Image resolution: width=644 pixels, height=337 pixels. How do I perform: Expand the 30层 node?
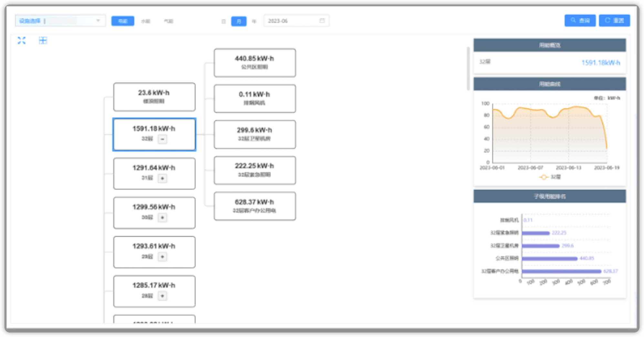point(162,218)
